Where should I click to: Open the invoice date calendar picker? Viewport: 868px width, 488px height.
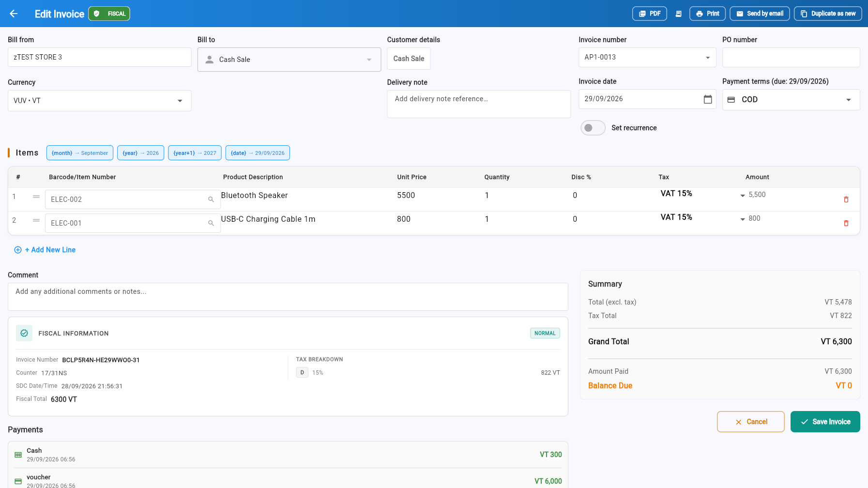pyautogui.click(x=707, y=99)
